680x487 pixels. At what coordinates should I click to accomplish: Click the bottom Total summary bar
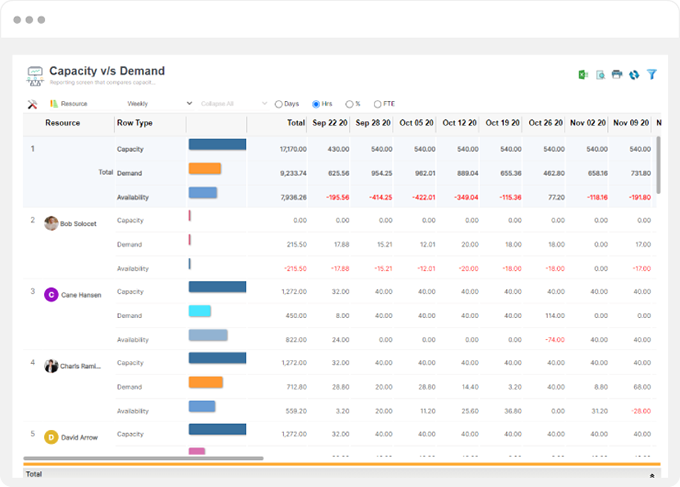(x=342, y=474)
